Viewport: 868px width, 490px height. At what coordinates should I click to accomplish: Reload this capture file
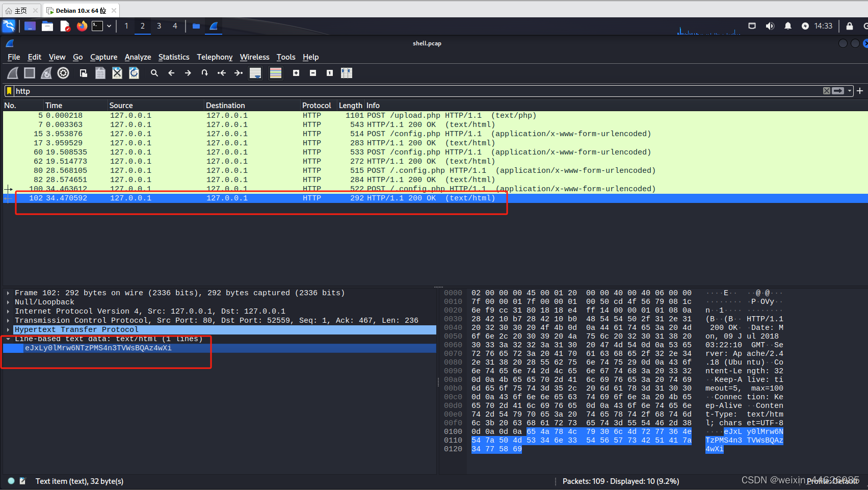pos(134,73)
